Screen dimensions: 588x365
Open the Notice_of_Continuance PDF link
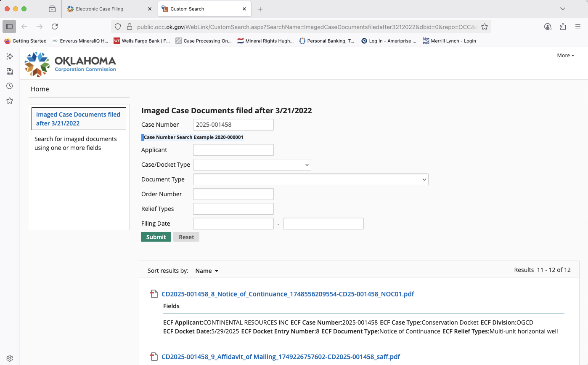[288, 294]
